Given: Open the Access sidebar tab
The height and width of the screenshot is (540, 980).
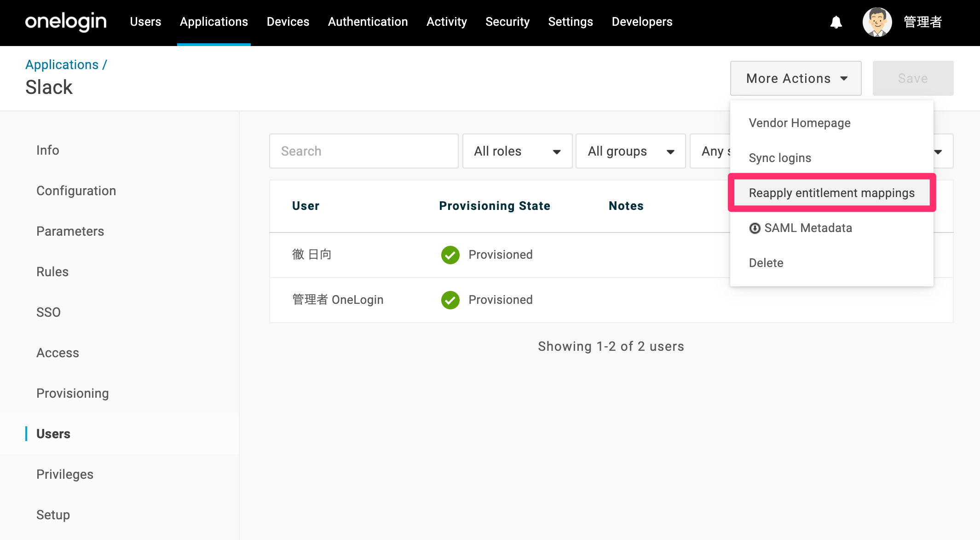Looking at the screenshot, I should [x=58, y=353].
